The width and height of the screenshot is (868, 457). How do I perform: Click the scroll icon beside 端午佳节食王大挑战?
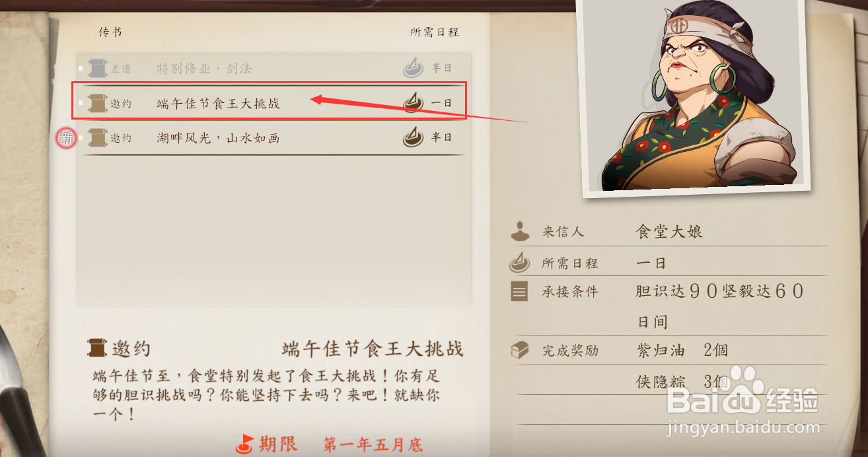pos(97,103)
